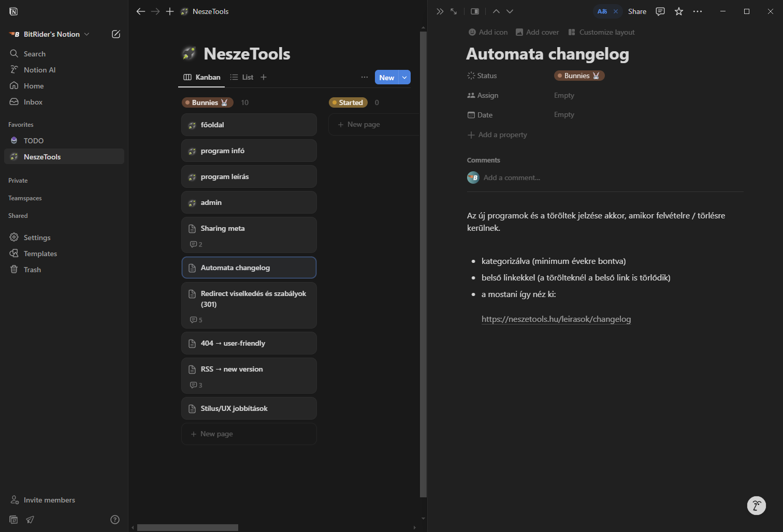Click the Bunnies column status tag
783x532 pixels.
(x=207, y=102)
